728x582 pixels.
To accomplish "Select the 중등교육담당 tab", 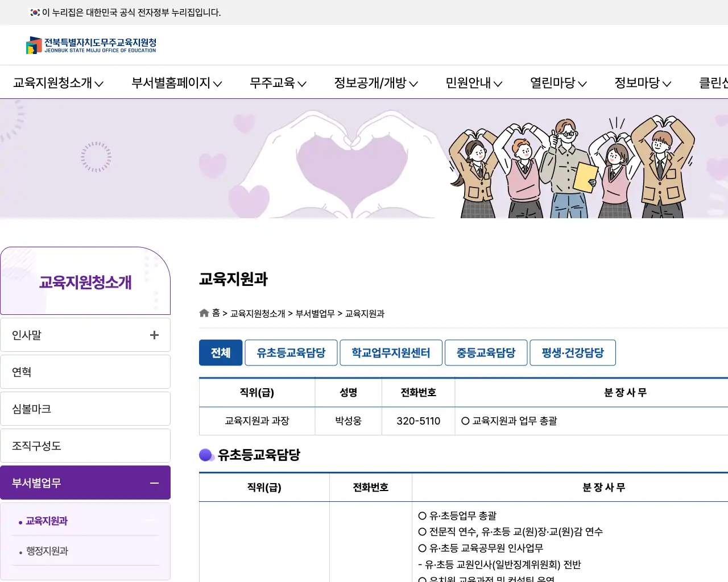I will [x=486, y=352].
